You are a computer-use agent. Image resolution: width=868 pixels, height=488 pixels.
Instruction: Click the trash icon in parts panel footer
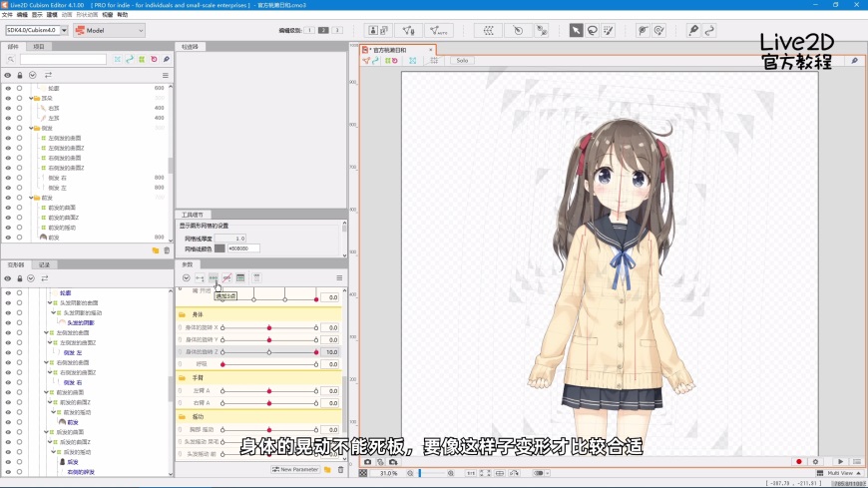click(167, 250)
